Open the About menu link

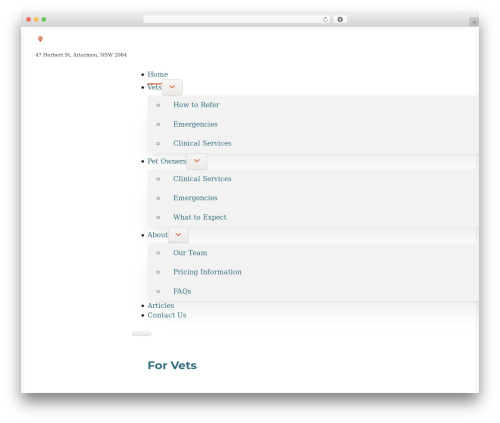[x=157, y=235]
